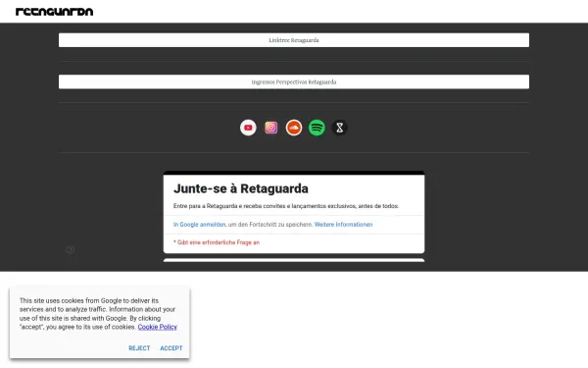The image size is (588, 368).
Task: Open the SoundCloud social icon
Action: click(294, 128)
